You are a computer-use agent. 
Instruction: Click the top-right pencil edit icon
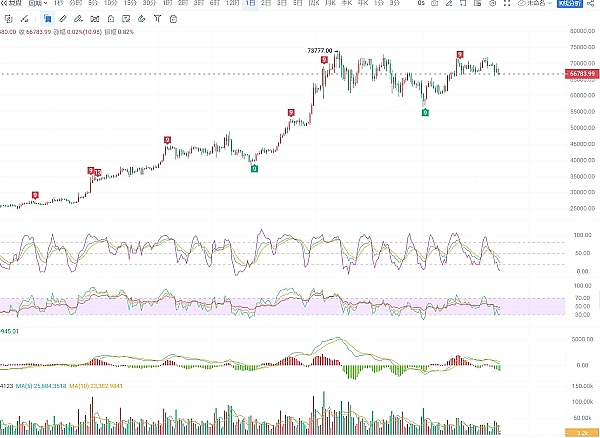[449, 3]
